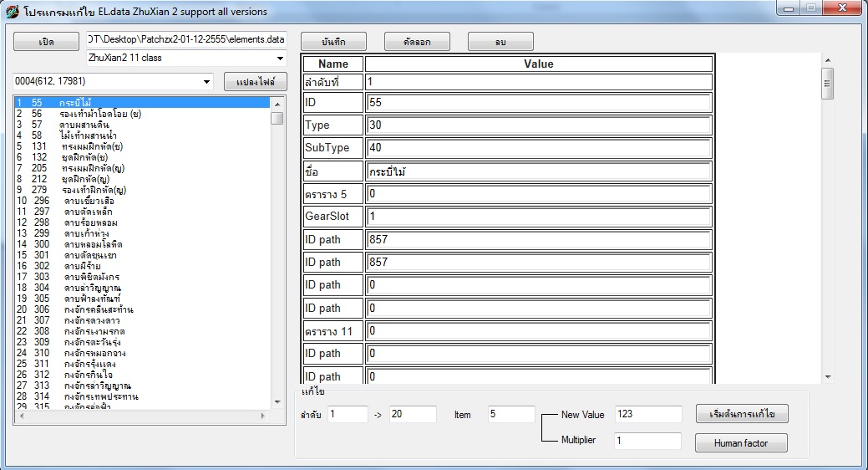868x470 pixels.
Task: Click the elements.data file path field
Action: click(186, 39)
